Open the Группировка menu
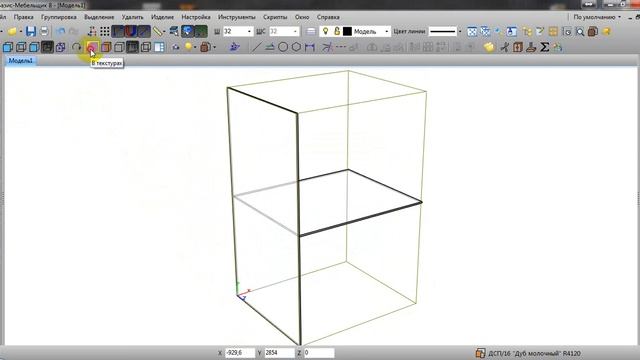 [59, 17]
